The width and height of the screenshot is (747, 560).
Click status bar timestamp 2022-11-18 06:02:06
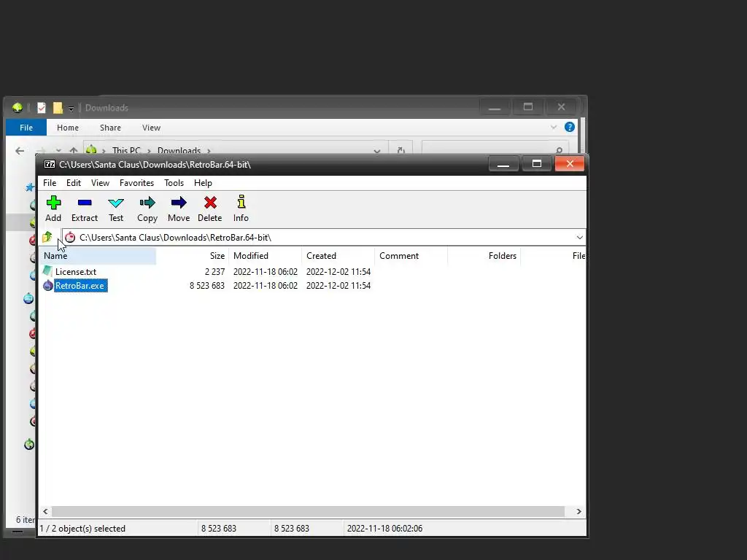coord(385,529)
